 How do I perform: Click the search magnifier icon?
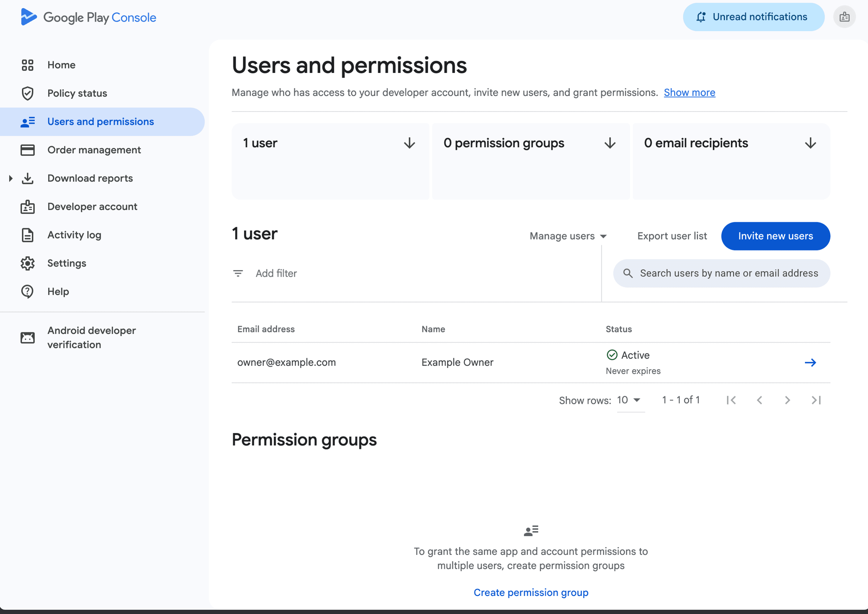coord(628,273)
